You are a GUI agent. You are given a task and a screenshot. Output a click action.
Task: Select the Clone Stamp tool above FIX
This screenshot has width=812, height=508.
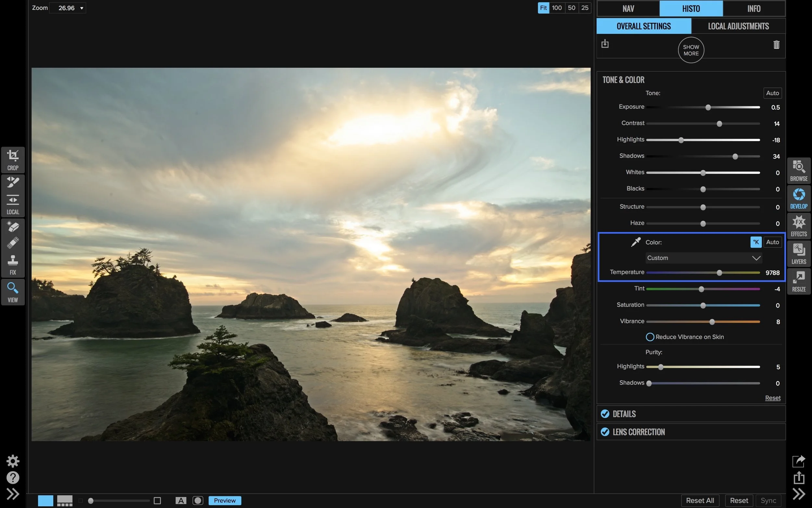[13, 260]
